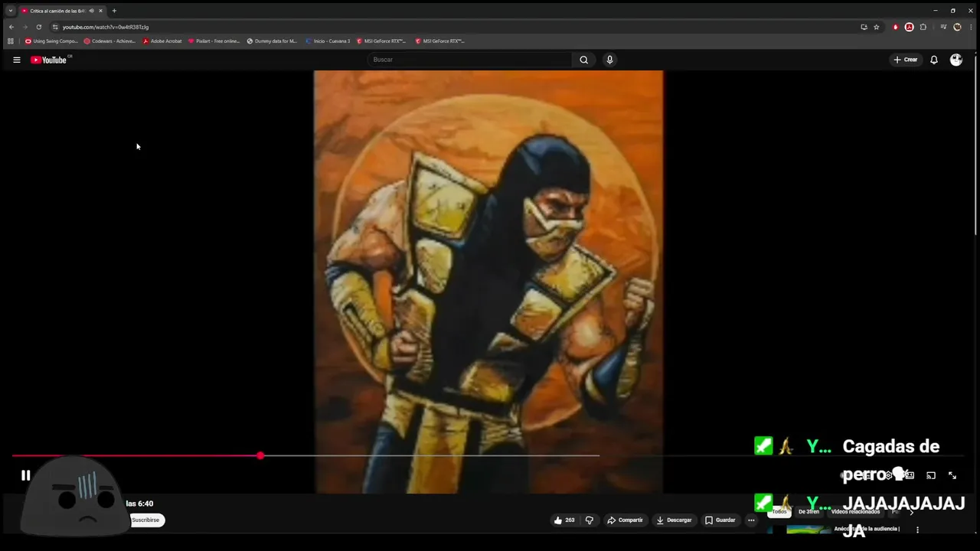Select the Vídeos relacionados filter chip
Viewport: 980px width, 551px height.
pyautogui.click(x=855, y=512)
